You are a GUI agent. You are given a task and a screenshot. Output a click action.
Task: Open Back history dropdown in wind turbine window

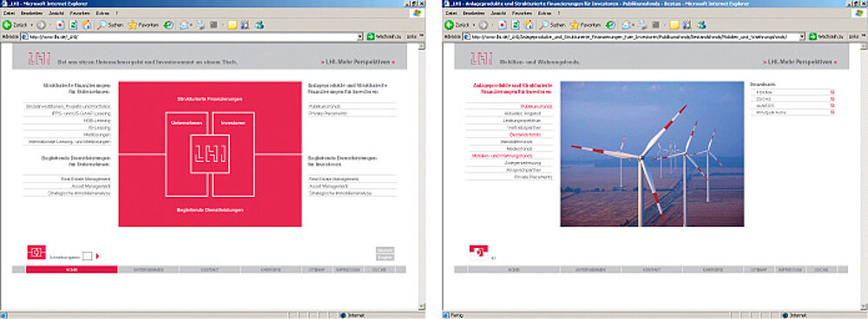pos(474,25)
